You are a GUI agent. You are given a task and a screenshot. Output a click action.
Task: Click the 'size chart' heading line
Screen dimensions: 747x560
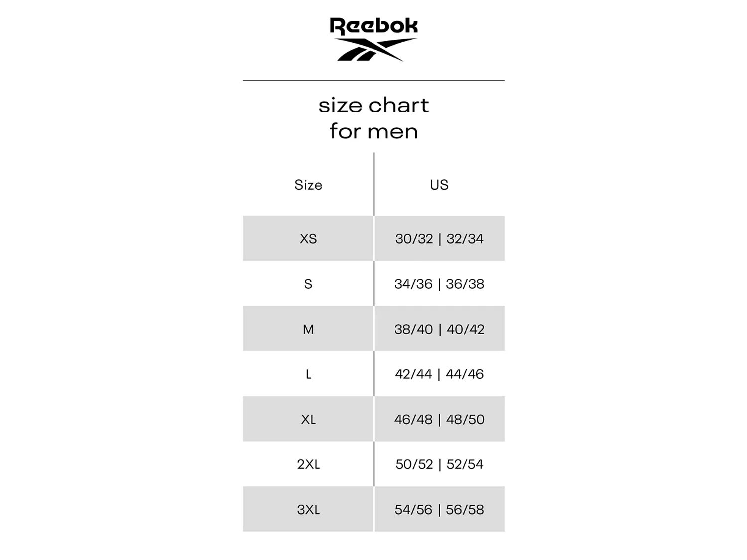pyautogui.click(x=373, y=105)
